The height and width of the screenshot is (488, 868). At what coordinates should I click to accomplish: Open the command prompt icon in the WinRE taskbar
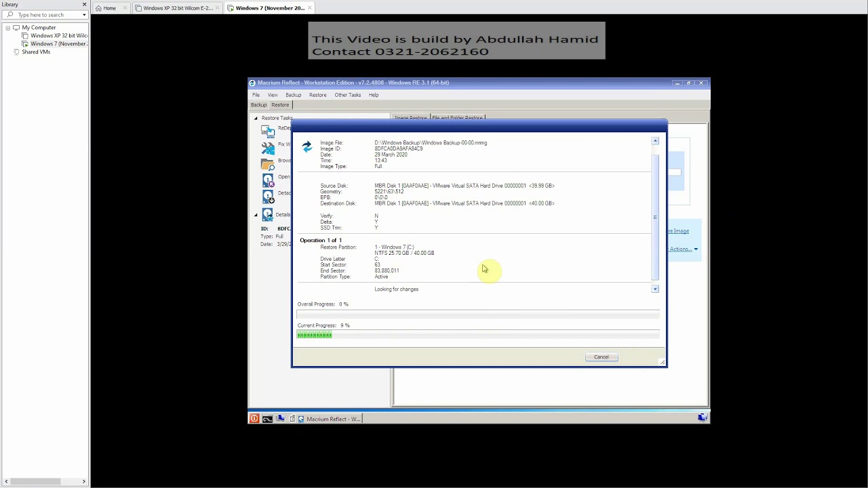coord(267,419)
